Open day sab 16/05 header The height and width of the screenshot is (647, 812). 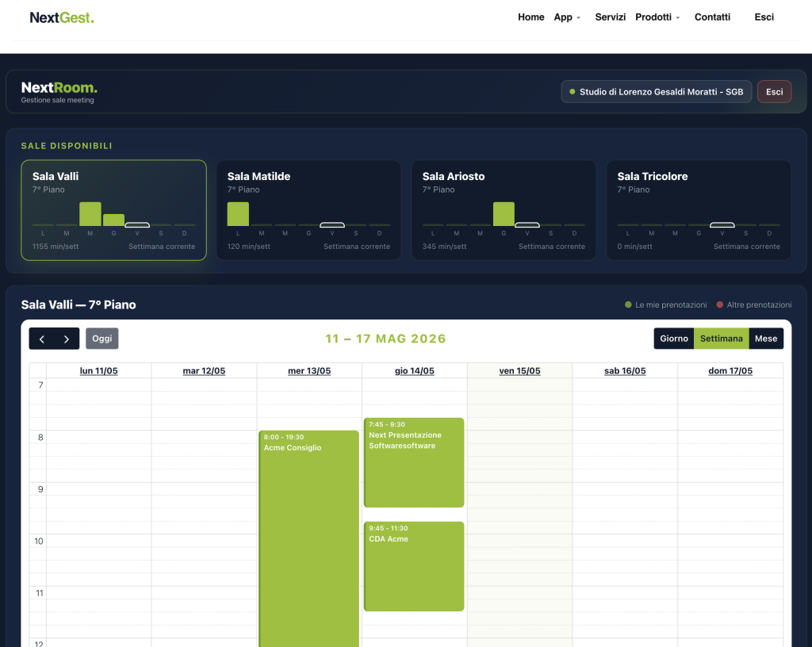click(625, 370)
